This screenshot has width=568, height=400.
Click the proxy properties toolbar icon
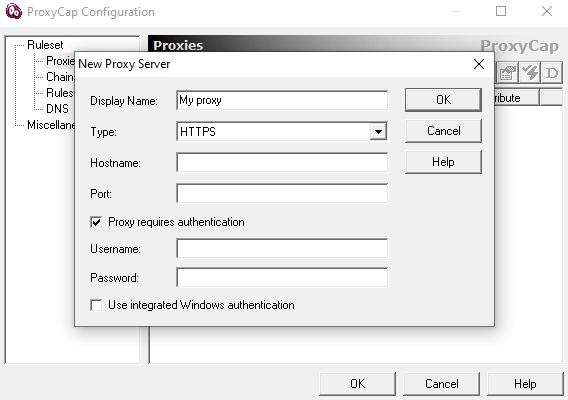(x=507, y=73)
